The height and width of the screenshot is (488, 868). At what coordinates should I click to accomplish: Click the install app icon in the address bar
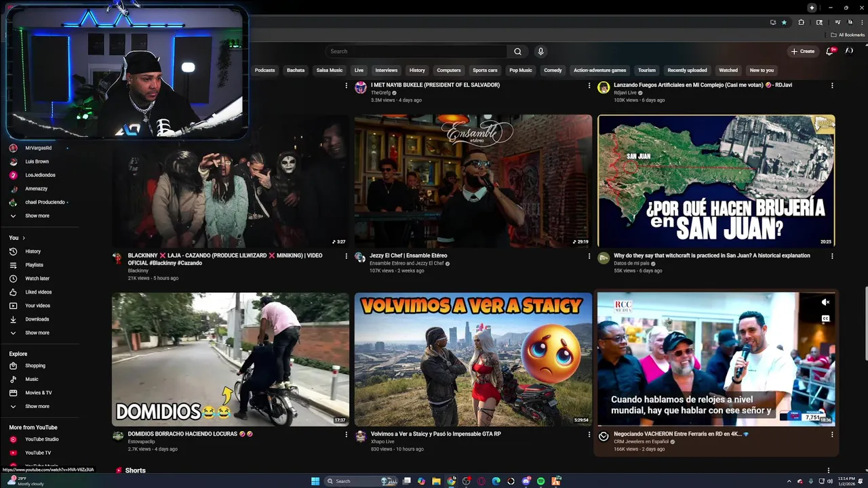(773, 22)
